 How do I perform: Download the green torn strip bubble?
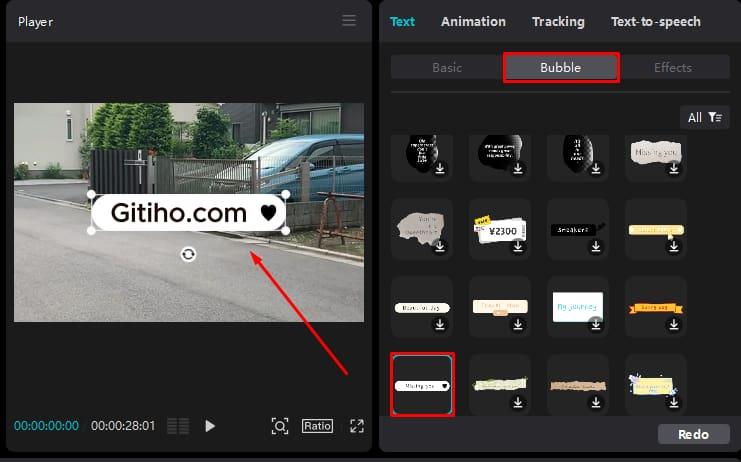[x=518, y=402]
